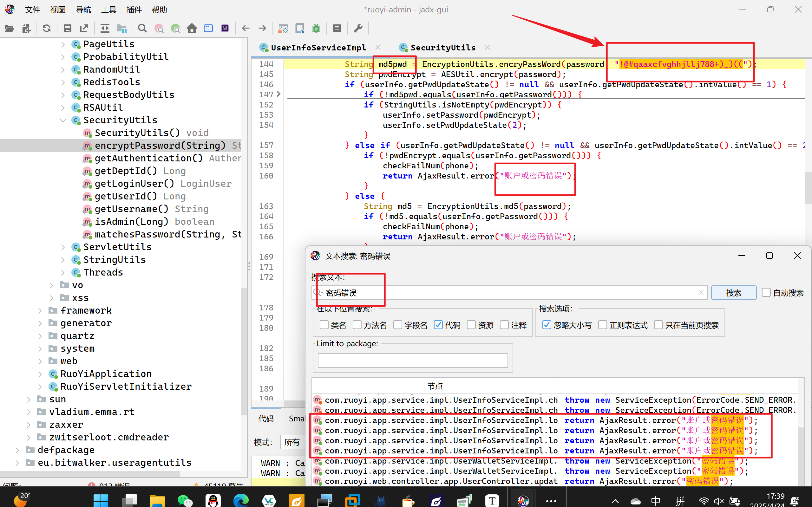Click the home icon in toolbar
This screenshot has height=507, width=812.
(x=192, y=29)
